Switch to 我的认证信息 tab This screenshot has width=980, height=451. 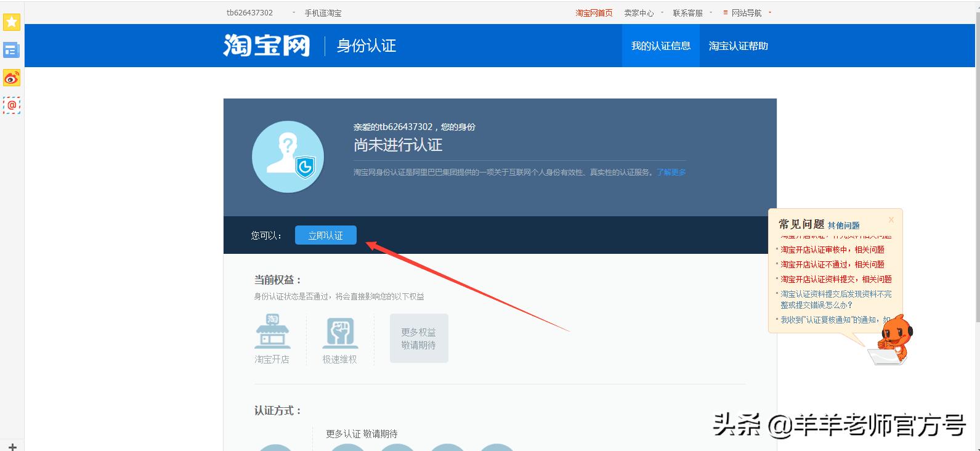click(x=661, y=46)
